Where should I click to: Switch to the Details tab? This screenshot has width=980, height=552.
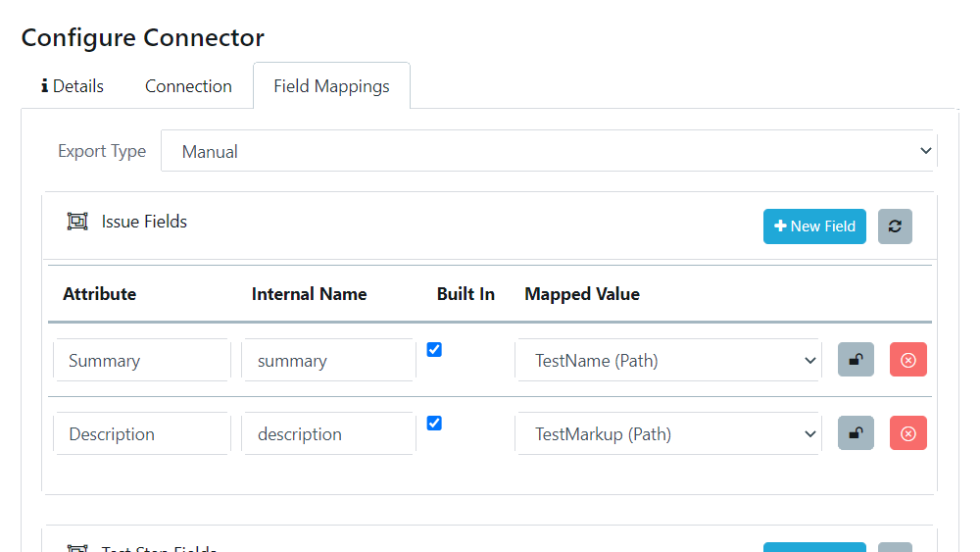coord(73,86)
